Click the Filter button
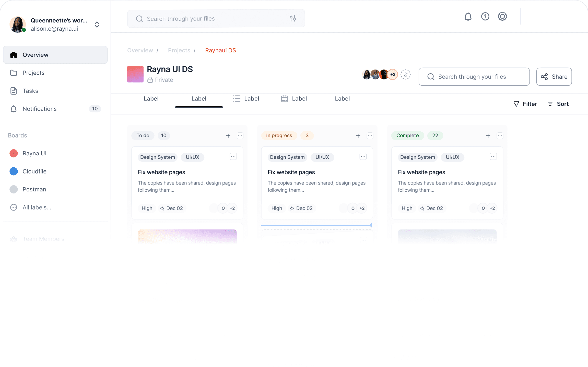588x367 pixels. (525, 104)
